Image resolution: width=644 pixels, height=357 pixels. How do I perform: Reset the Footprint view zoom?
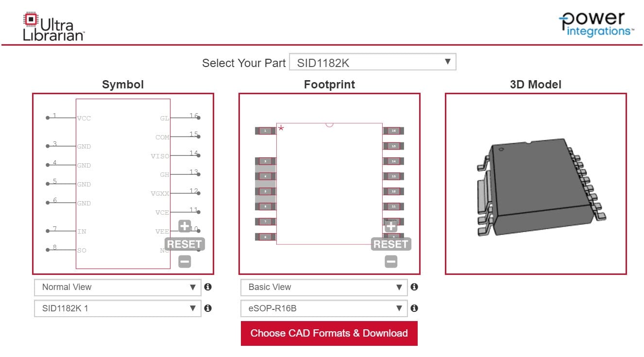coord(391,244)
